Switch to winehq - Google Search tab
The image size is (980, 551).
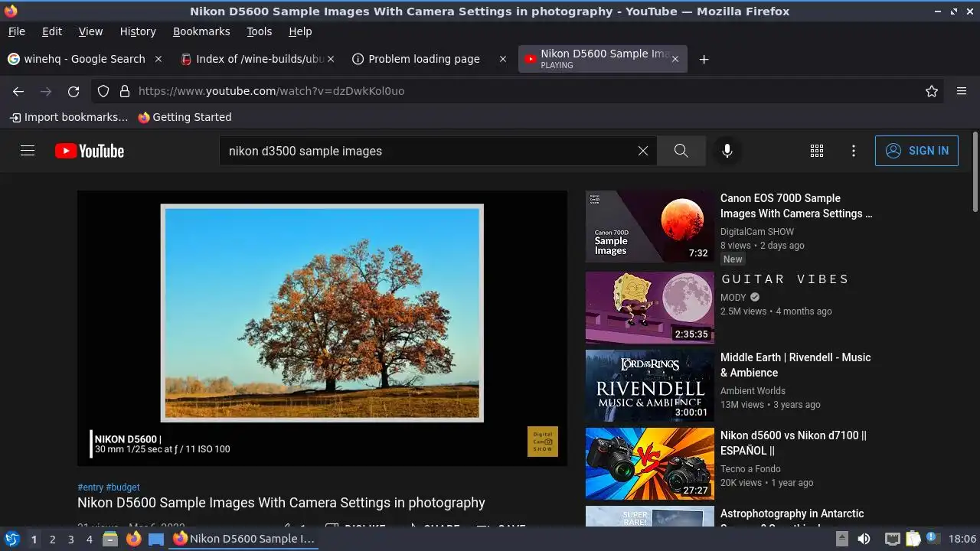tap(84, 59)
